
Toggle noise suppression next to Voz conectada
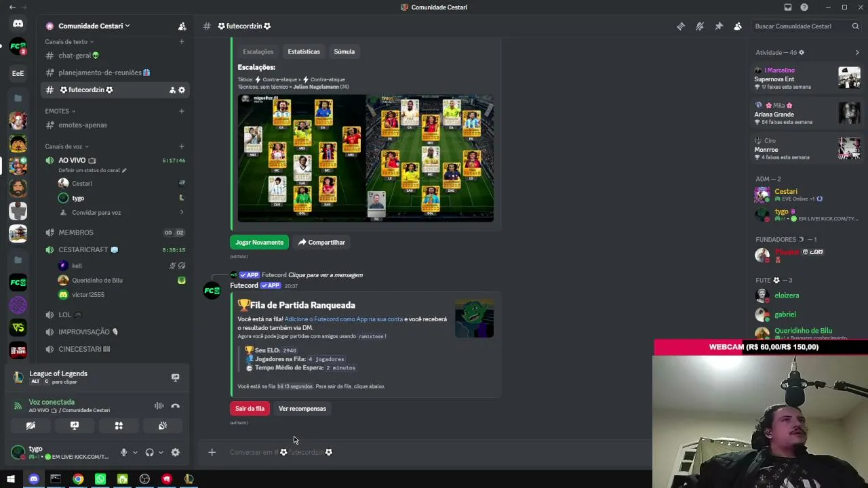(x=159, y=406)
